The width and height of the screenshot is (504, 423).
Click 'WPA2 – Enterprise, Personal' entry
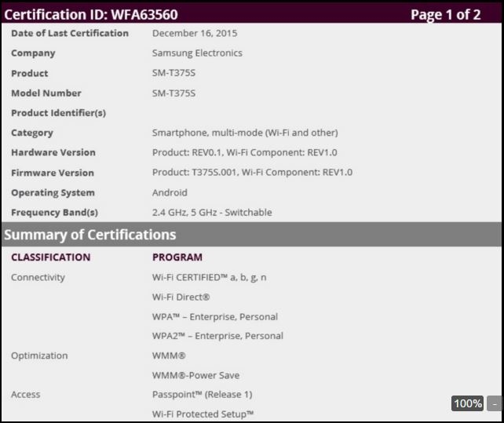(x=218, y=336)
